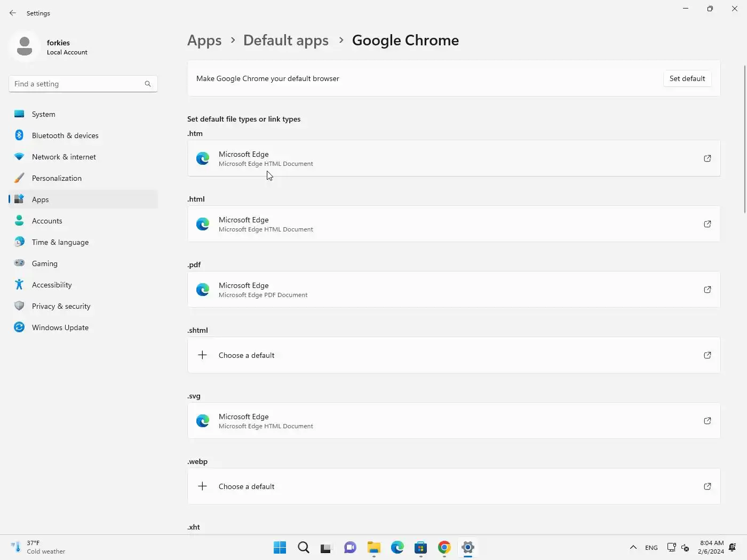Open Accounts settings
This screenshot has width=747, height=560.
[x=83, y=221]
